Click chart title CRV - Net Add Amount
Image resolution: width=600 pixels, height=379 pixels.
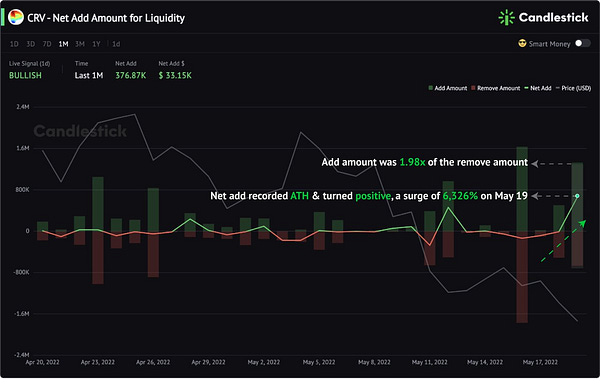pyautogui.click(x=106, y=18)
